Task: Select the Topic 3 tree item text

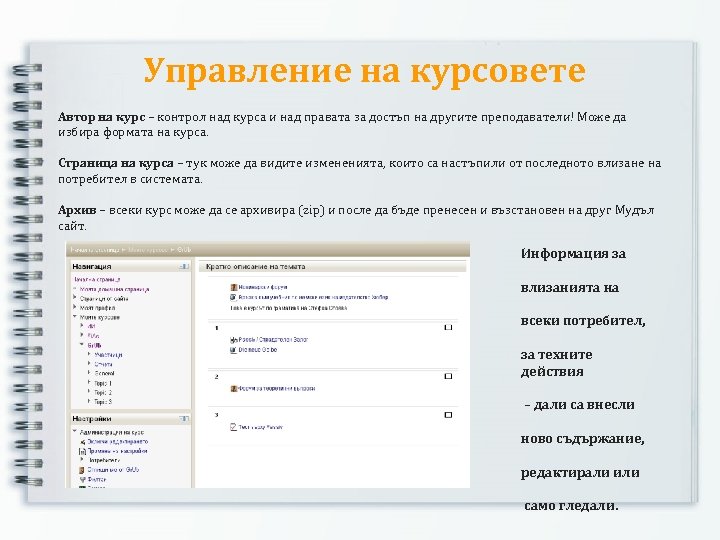Action: (x=103, y=402)
